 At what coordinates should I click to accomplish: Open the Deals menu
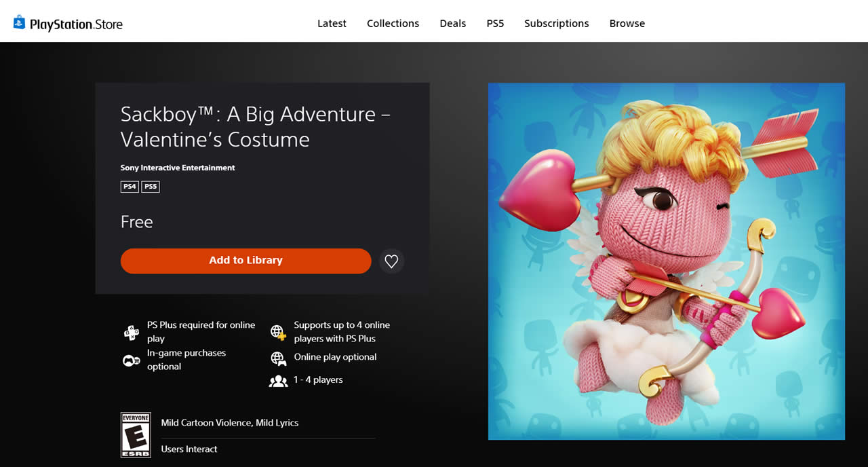pyautogui.click(x=452, y=22)
